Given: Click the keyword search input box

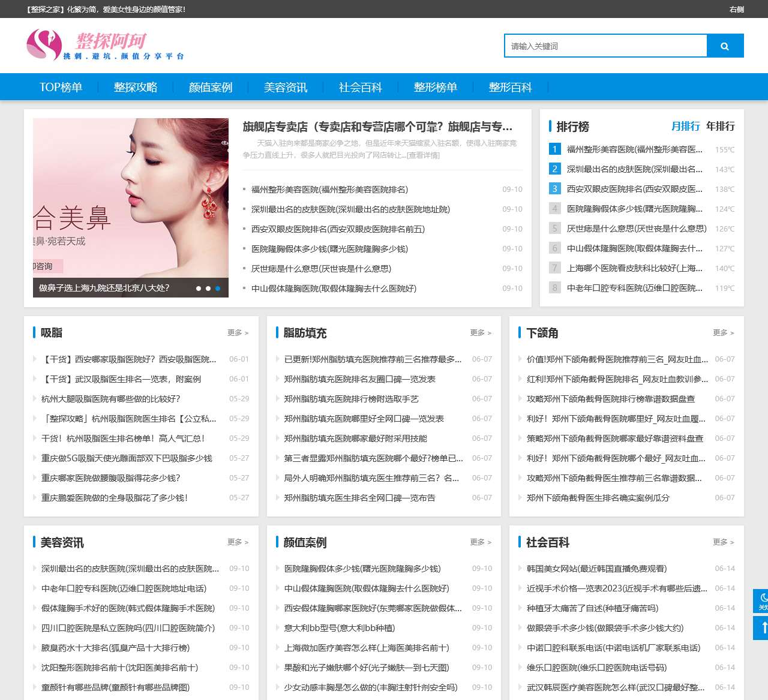Looking at the screenshot, I should point(605,45).
